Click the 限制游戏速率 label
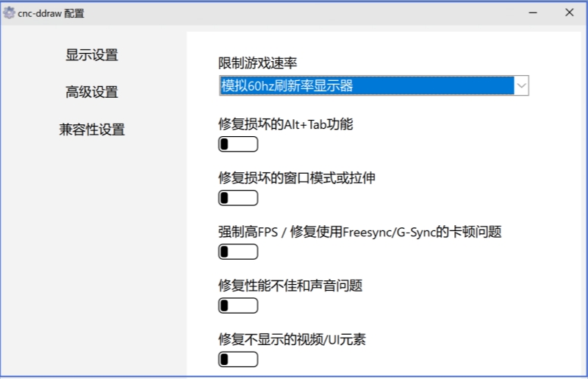 pyautogui.click(x=258, y=63)
